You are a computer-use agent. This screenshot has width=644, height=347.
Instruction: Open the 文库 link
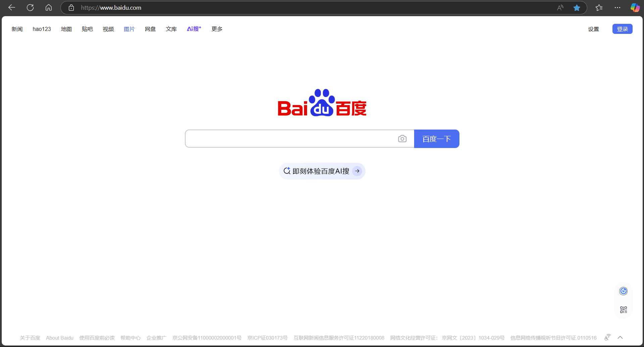[x=171, y=29]
